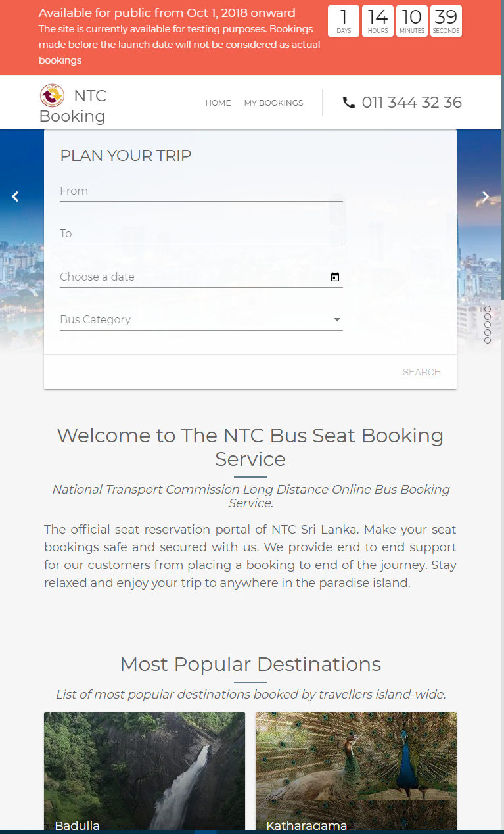
Task: Click the NTC Booking logo icon
Action: click(x=53, y=96)
